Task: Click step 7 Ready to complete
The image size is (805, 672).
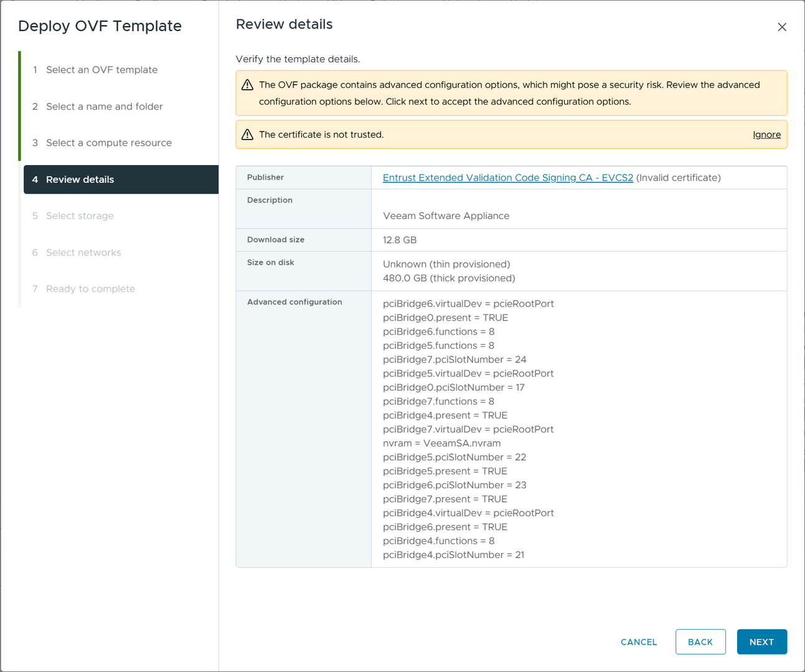Action: tap(90, 289)
